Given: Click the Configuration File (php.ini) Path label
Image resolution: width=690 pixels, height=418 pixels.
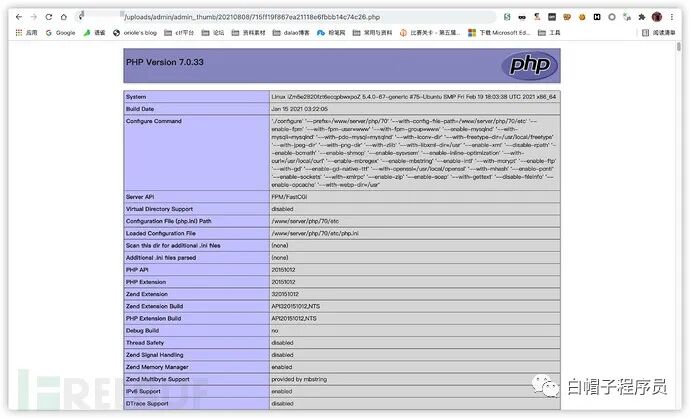Looking at the screenshot, I should 169,221.
